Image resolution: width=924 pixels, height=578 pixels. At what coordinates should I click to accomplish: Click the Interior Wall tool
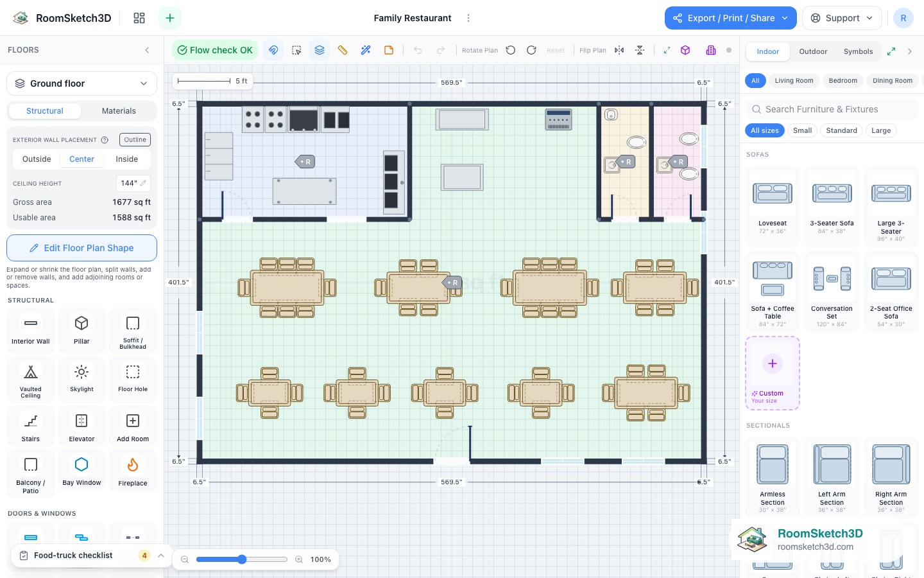point(30,330)
